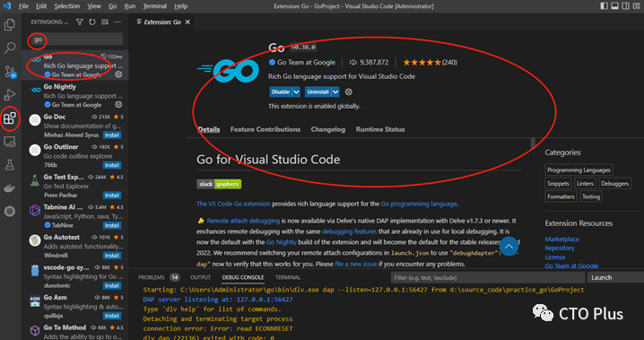Open the Help menu
The image size is (644, 340).
pos(180,6)
